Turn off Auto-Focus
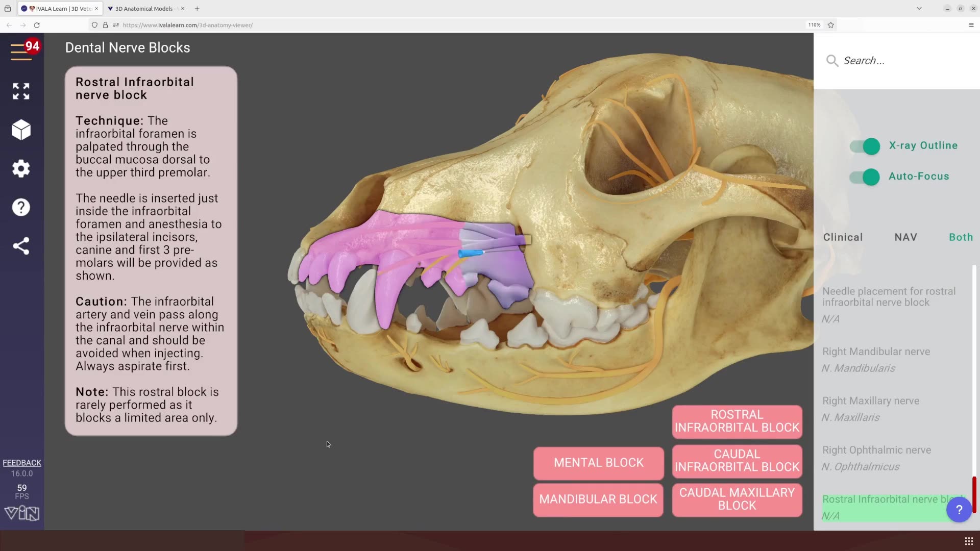 863,177
